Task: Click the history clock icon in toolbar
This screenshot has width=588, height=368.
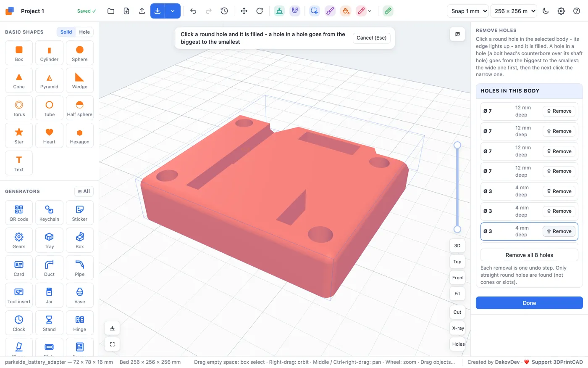Action: pyautogui.click(x=224, y=11)
